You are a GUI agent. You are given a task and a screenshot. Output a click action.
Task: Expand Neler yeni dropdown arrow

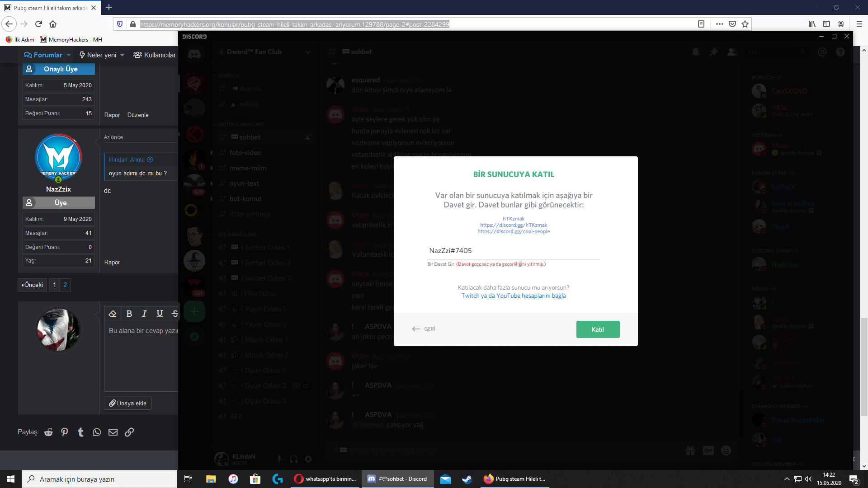(122, 55)
